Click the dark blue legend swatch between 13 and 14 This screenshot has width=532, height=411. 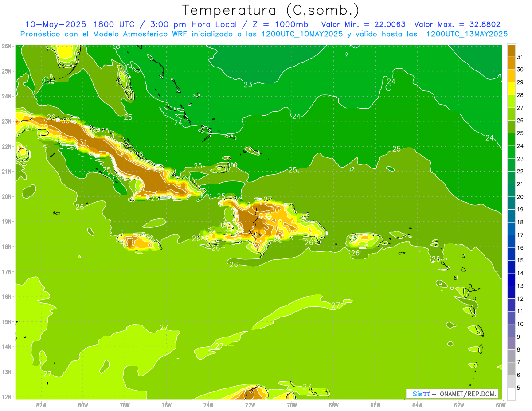(512, 279)
